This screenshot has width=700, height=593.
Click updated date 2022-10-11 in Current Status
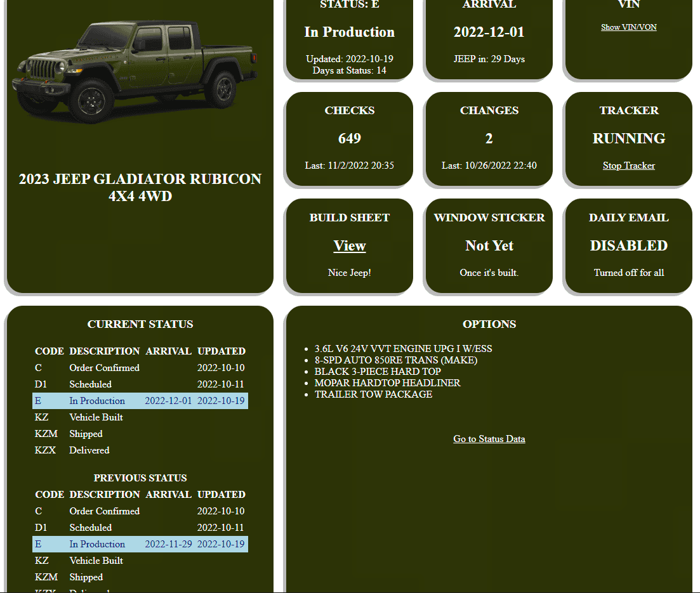click(221, 384)
